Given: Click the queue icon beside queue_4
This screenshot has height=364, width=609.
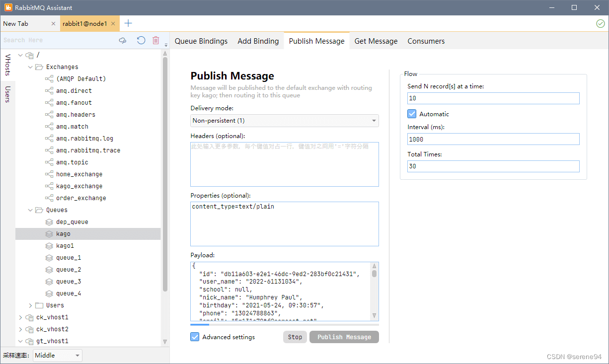Looking at the screenshot, I should tap(49, 293).
